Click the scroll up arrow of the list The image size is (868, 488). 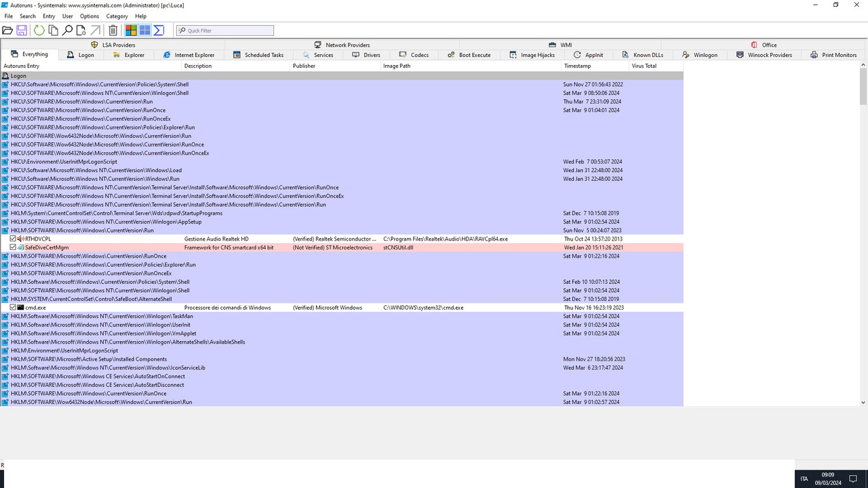863,66
